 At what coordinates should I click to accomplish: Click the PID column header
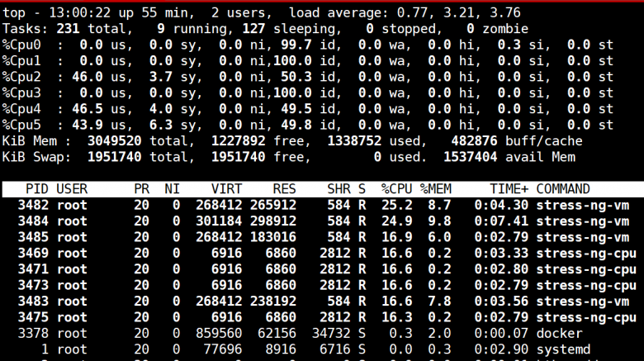[37, 188]
